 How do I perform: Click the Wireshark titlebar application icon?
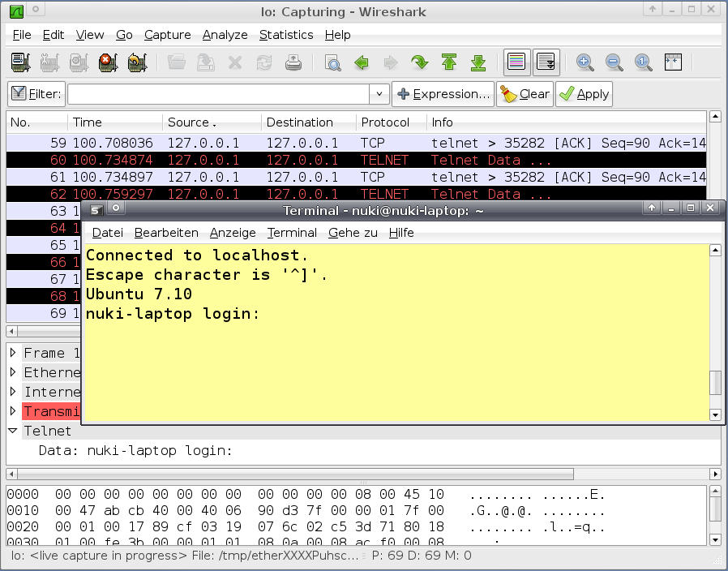17,11
